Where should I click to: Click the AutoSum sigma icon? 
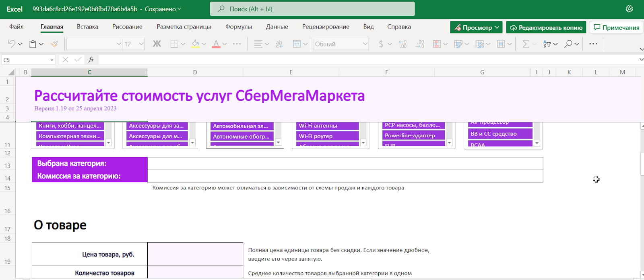click(526, 44)
